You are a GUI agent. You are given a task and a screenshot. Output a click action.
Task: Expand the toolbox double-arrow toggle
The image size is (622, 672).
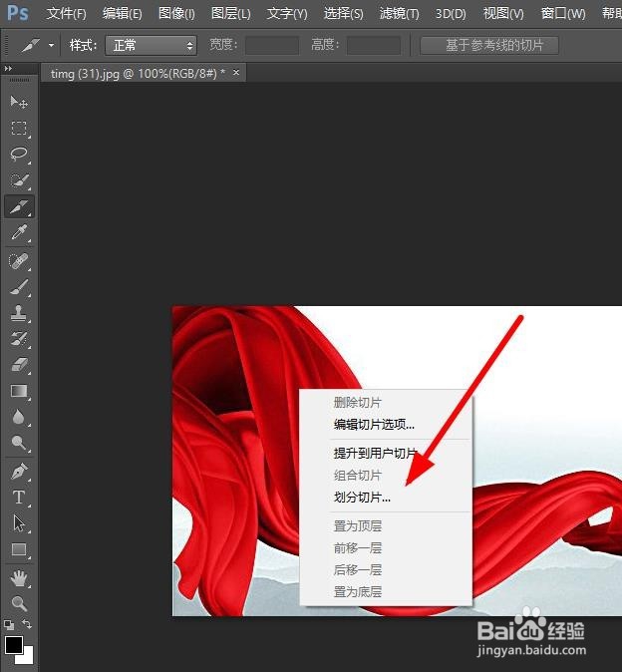pyautogui.click(x=8, y=68)
